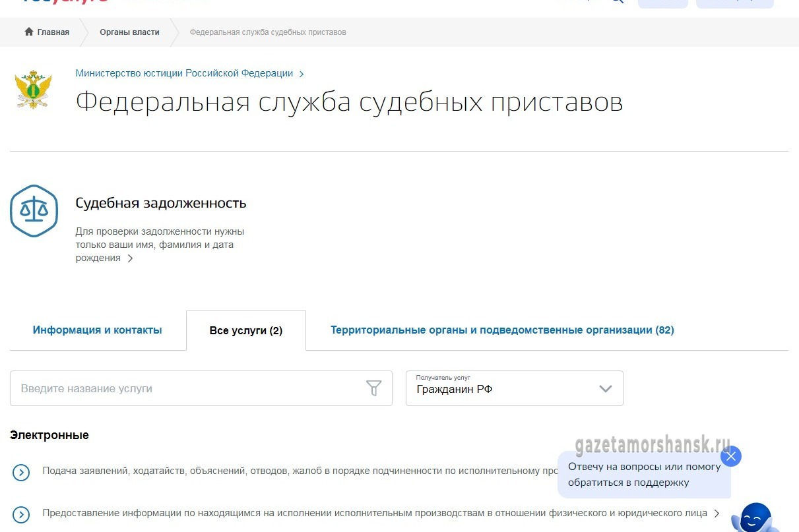Click the FSSP eagle emblem logo
Viewport: 799px width, 532px height.
[33, 90]
